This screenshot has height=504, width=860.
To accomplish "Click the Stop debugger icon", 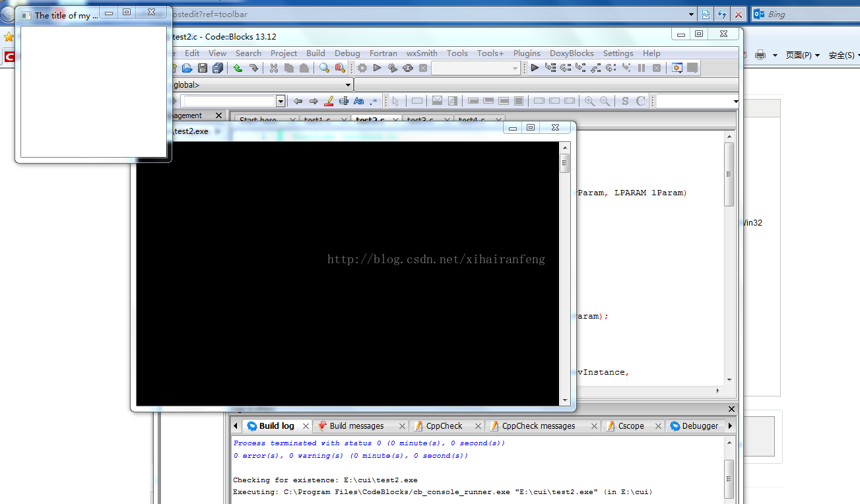I will click(x=657, y=68).
